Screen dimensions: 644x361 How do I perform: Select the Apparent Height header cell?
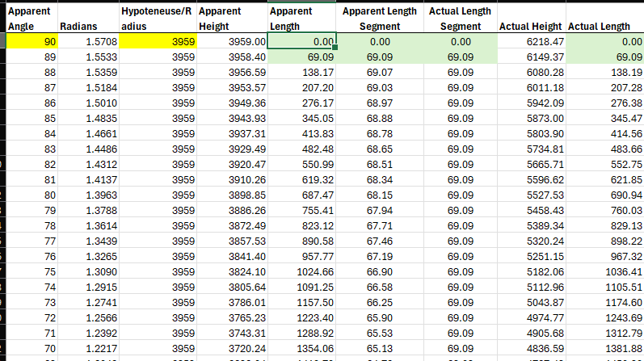[232, 18]
